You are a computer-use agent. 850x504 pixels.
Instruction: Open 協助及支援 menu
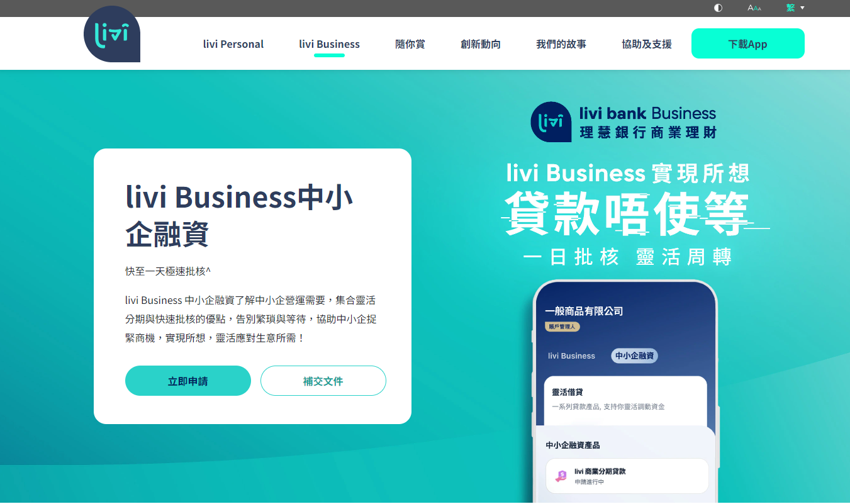647,44
